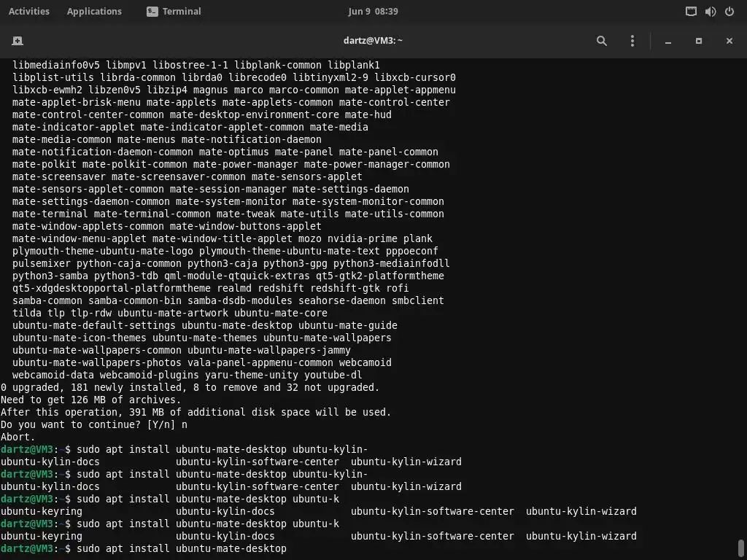This screenshot has height=560, width=747.
Task: Click 'After this operation, 391 MB' line
Action: (x=196, y=413)
